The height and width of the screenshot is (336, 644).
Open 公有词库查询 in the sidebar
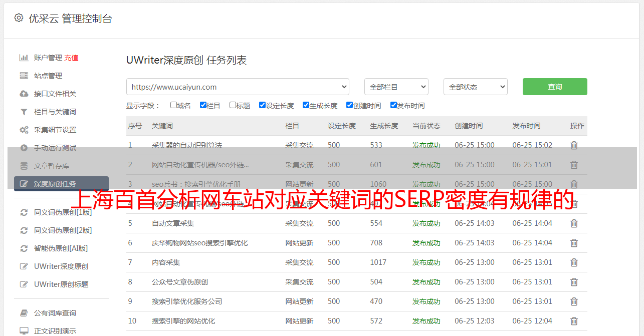pyautogui.click(x=55, y=313)
